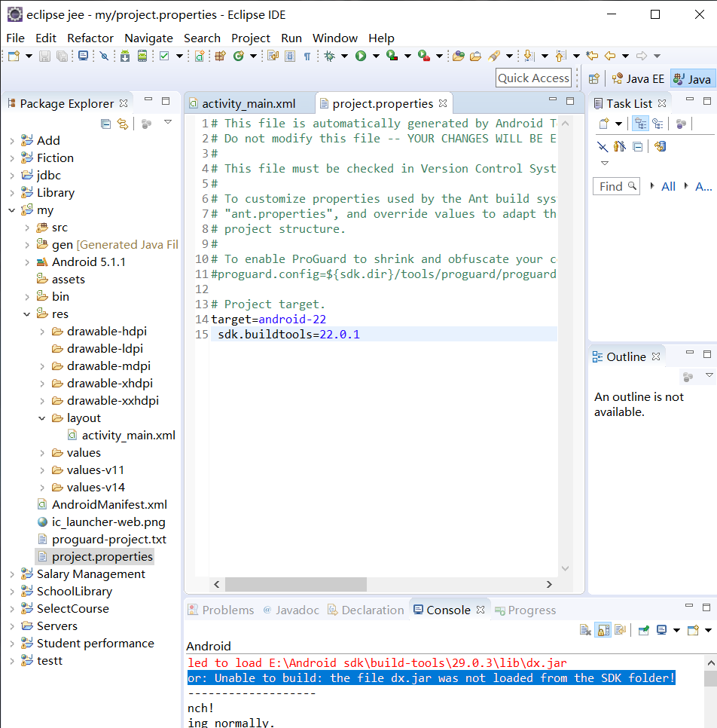Open the Run button dropdown arrow
Image resolution: width=717 pixels, height=728 pixels.
coord(376,57)
